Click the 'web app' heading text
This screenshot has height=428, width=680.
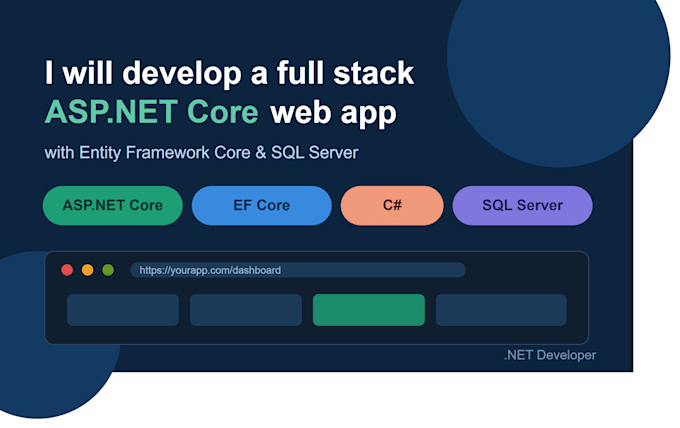(333, 114)
